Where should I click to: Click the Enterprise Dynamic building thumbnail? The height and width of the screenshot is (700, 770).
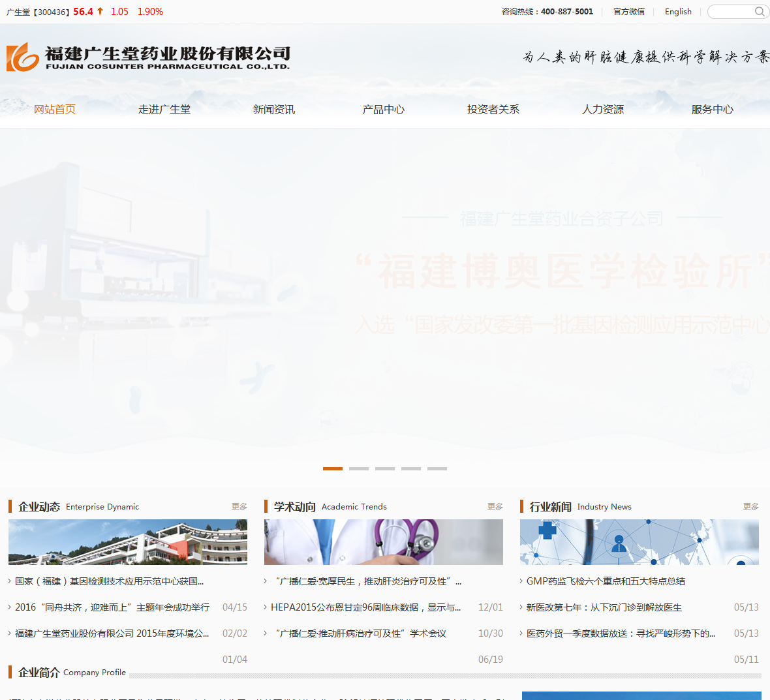click(x=128, y=542)
